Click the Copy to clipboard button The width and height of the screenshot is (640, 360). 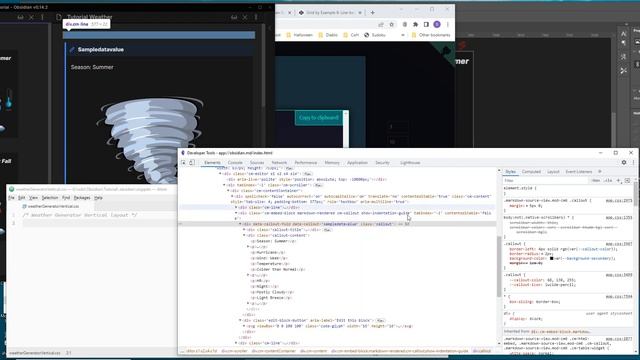coord(319,118)
